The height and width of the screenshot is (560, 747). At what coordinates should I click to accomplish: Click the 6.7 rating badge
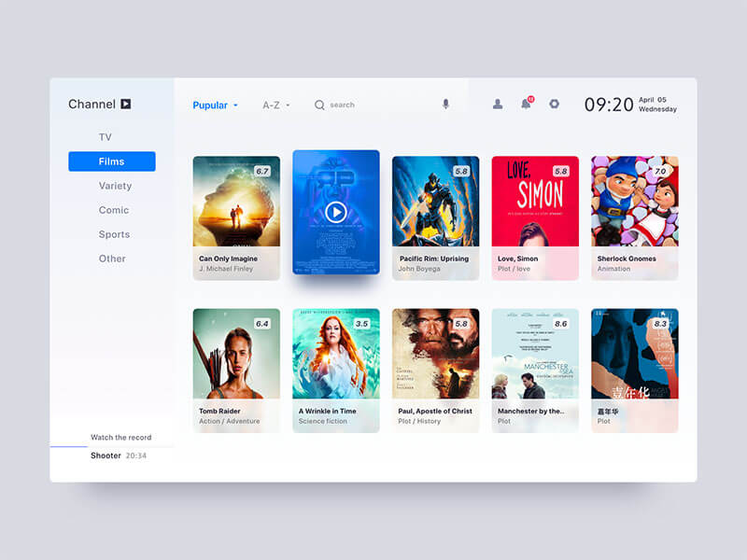[x=262, y=172]
